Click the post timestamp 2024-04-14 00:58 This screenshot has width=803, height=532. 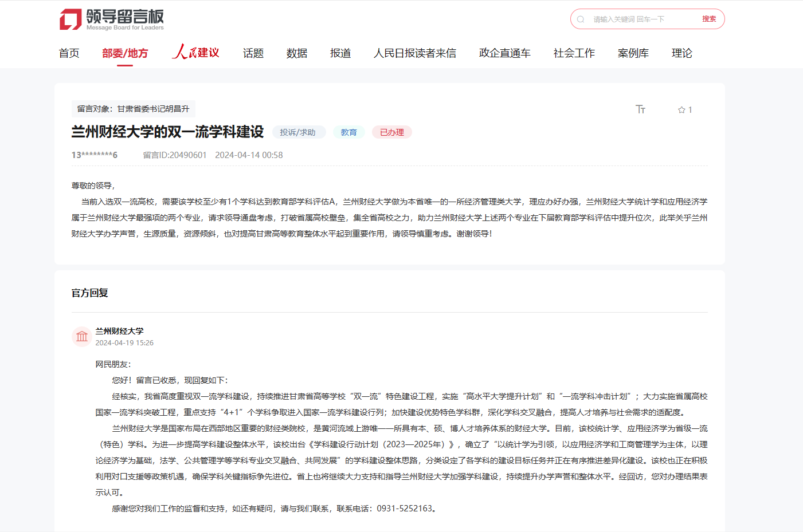tap(249, 155)
